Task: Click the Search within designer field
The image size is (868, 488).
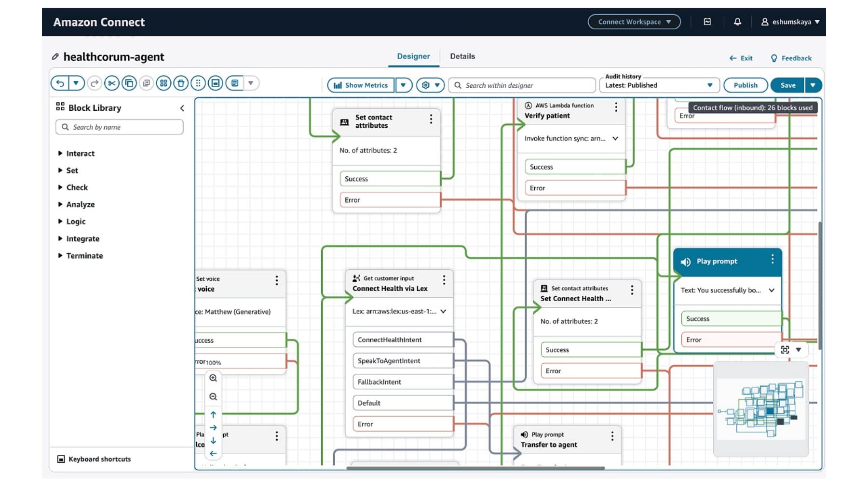Action: 522,85
